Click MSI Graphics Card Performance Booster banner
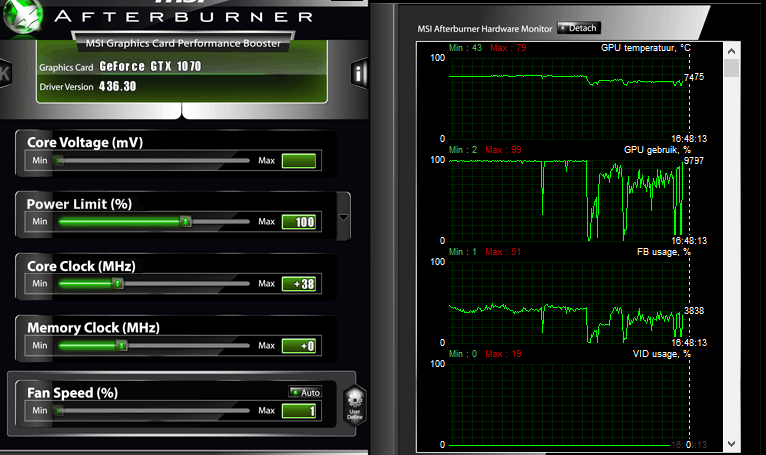The image size is (766, 455). [x=183, y=43]
